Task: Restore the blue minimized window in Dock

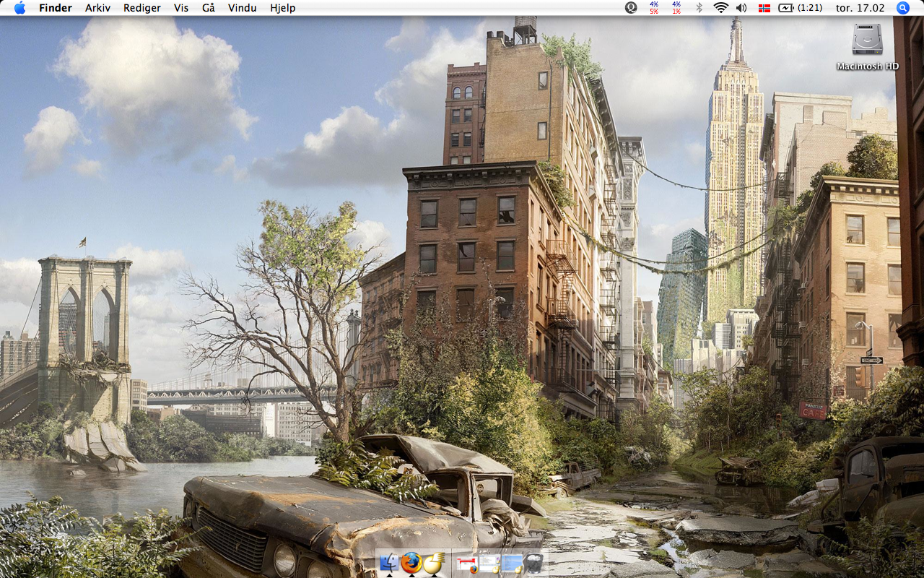Action: pyautogui.click(x=511, y=564)
